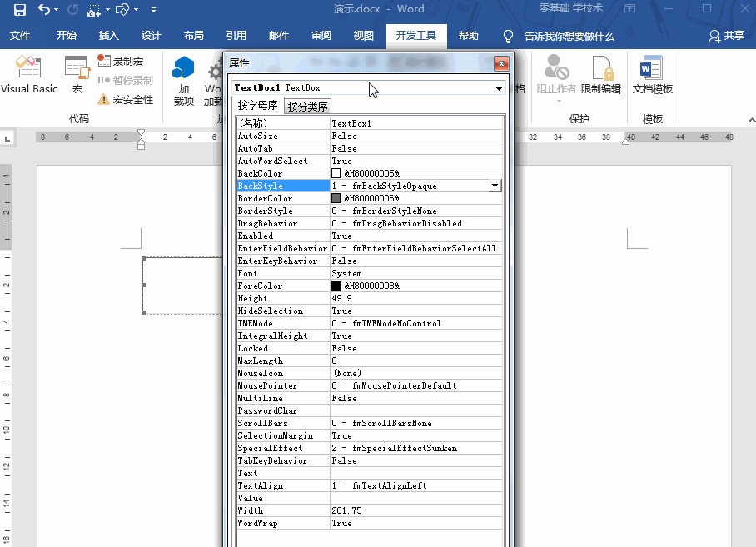Click the 共享 share button
This screenshot has width=756, height=547.
pyautogui.click(x=727, y=36)
